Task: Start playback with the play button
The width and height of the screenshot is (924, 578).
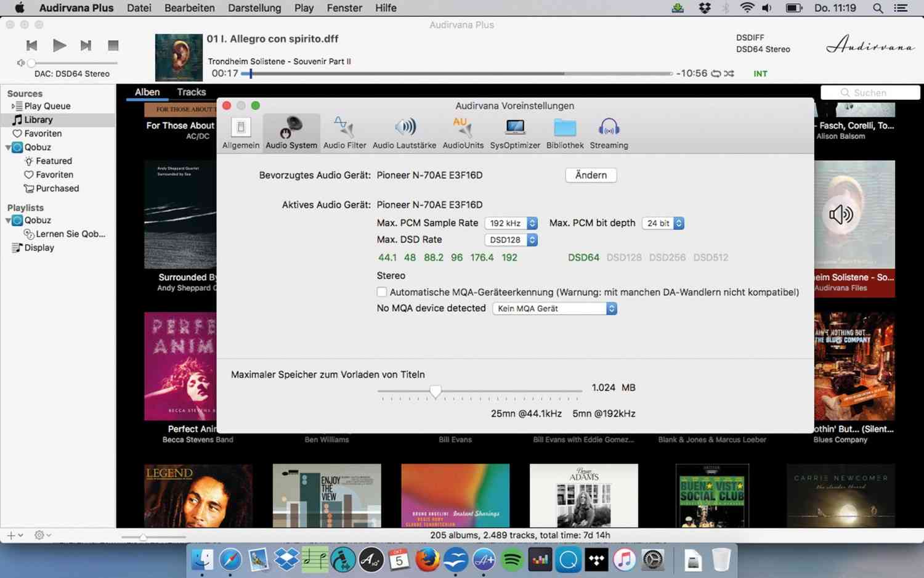Action: tap(59, 45)
